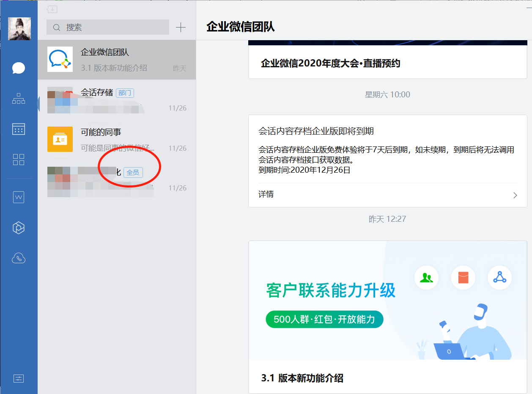Click the 到期时间:2020年12月26日 line
Screen dimensions: 532x394
(x=304, y=170)
